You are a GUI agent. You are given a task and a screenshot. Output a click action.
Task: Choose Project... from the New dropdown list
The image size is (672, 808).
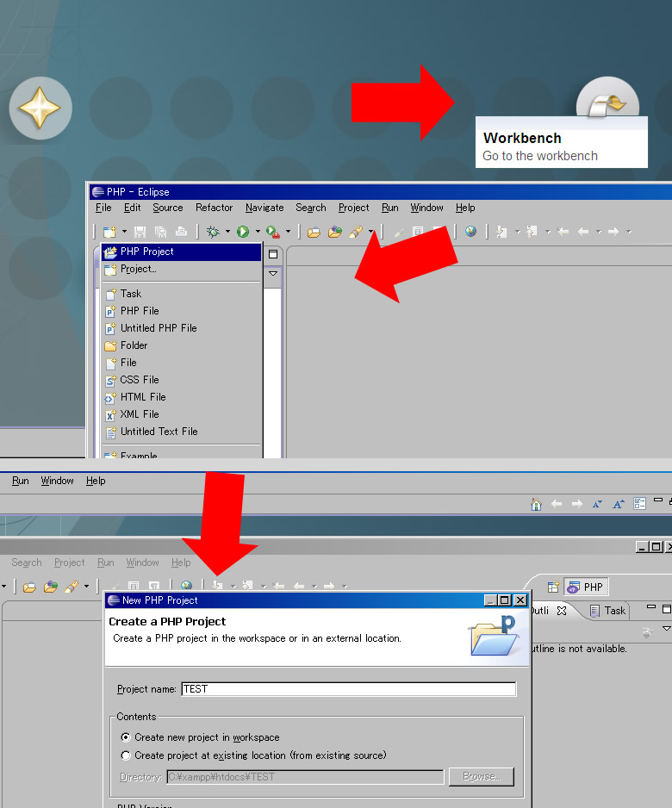(182, 269)
